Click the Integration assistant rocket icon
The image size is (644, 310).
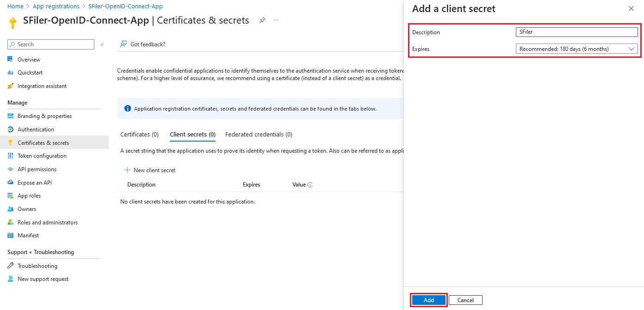tap(10, 86)
